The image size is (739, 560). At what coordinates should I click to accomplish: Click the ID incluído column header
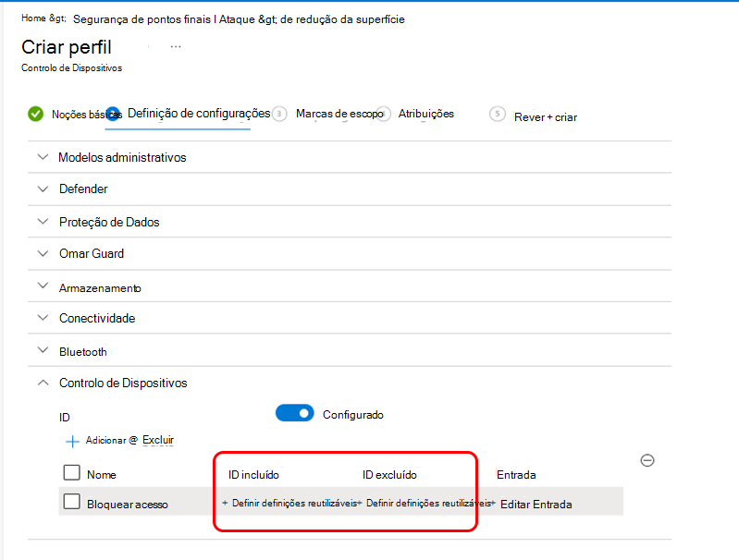point(253,475)
